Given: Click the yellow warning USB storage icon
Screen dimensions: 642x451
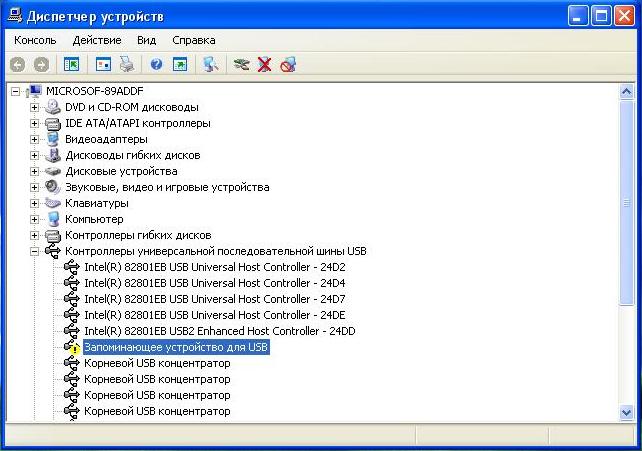Looking at the screenshot, I should pos(72,347).
